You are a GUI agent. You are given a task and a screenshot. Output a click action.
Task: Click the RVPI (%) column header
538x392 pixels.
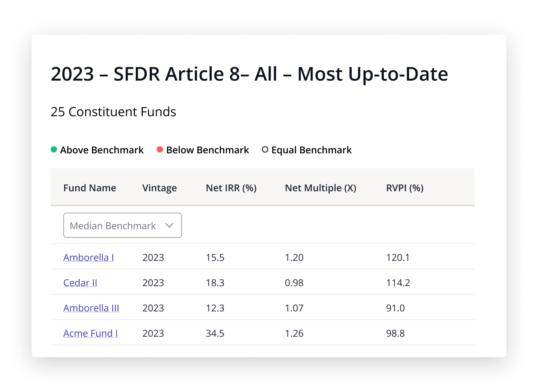point(405,188)
